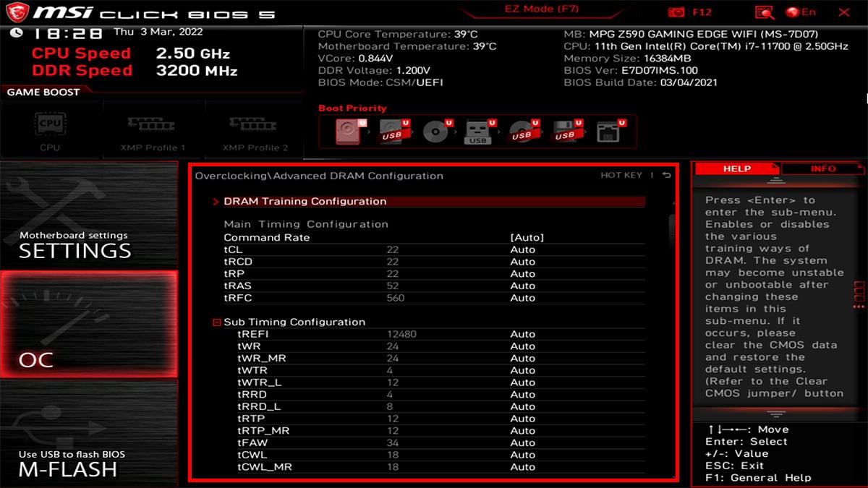
Task: Select the tWR Auto value field
Action: pos(523,346)
